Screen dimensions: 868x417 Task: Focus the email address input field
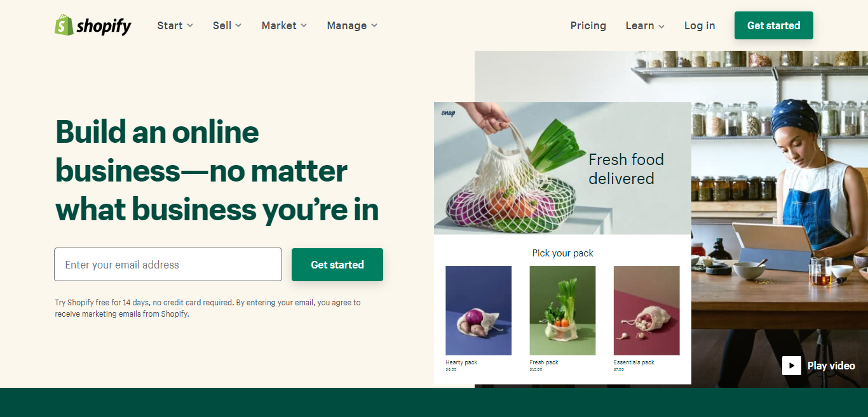point(168,265)
